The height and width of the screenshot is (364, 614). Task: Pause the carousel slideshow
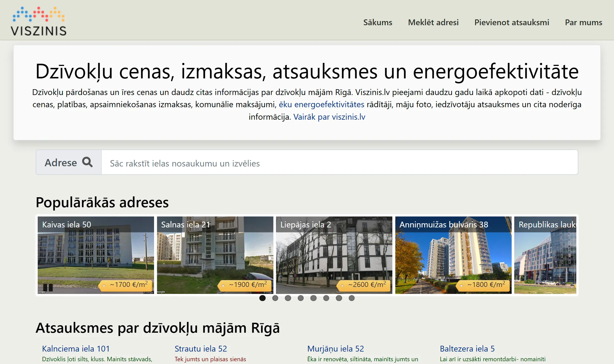(48, 287)
